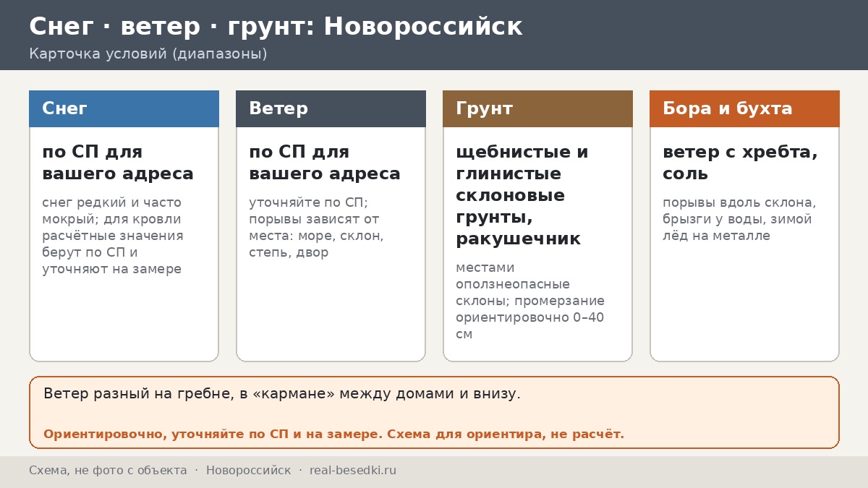This screenshot has width=868, height=488.
Task: Click footer text "Схема, не фото с объекта"
Action: coord(108,471)
